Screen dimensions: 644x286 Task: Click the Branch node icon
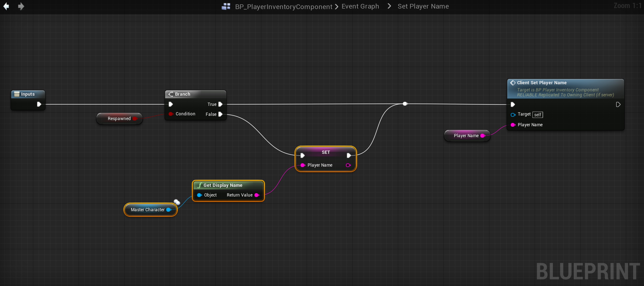click(171, 94)
